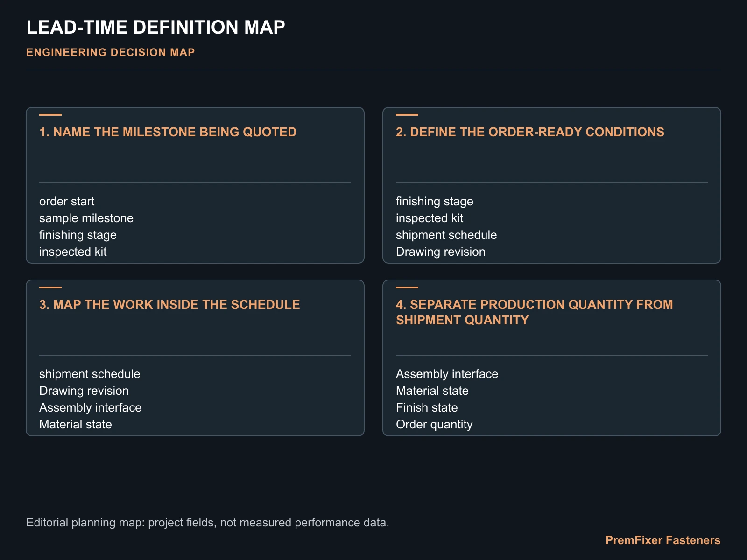Click 'Drawing revision' under Order-Ready Conditions
The image size is (747, 560).
tap(441, 252)
